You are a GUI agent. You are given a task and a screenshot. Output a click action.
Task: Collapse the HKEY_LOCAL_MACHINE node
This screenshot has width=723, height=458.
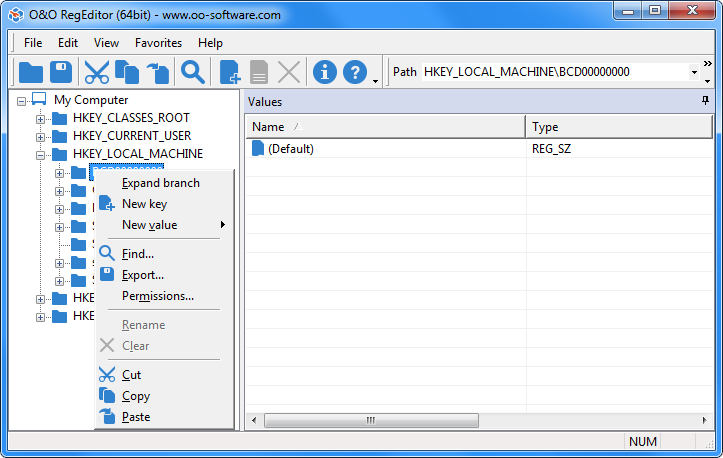(41, 155)
